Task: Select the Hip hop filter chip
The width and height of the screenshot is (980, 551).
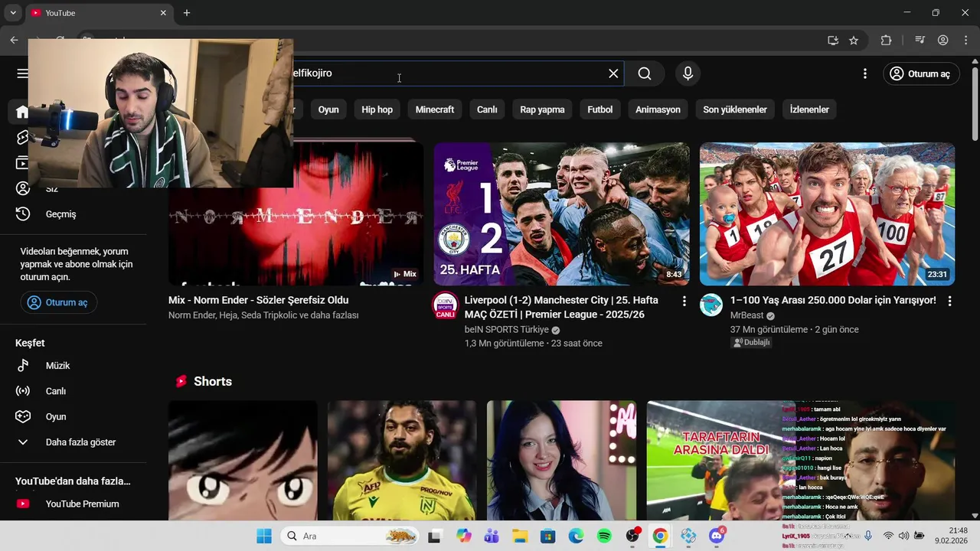Action: click(x=377, y=109)
